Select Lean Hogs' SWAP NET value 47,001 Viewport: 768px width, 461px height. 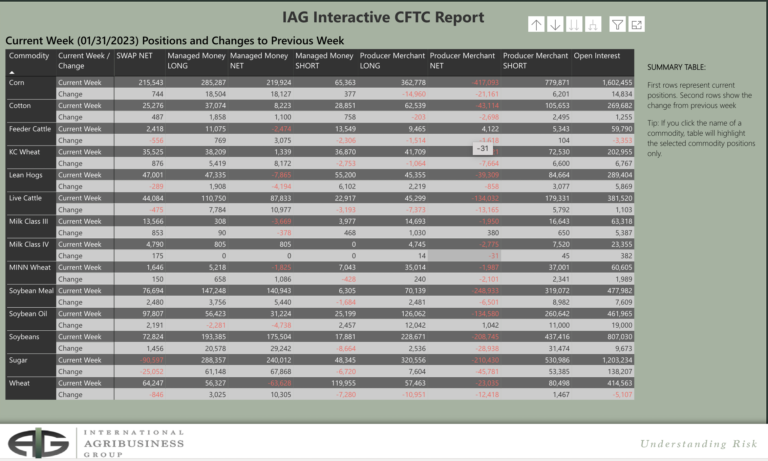153,175
